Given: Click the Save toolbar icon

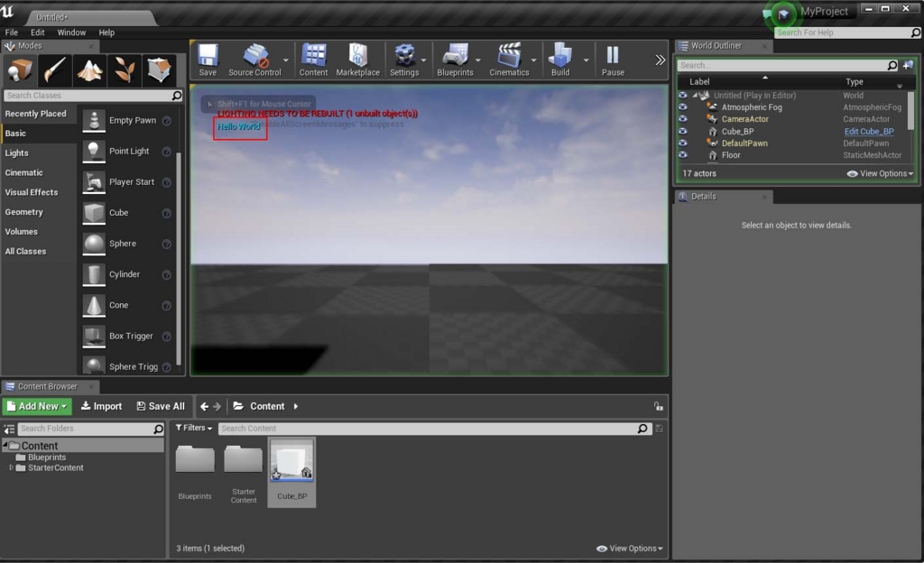Looking at the screenshot, I should click(x=208, y=60).
